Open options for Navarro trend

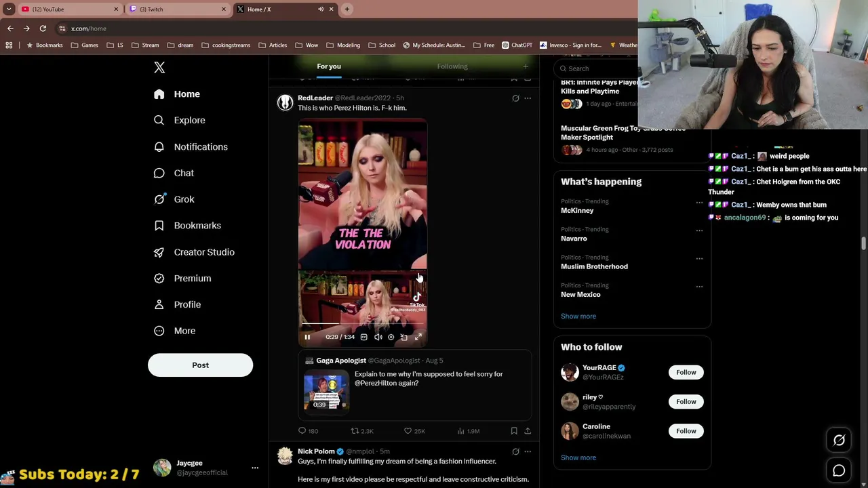(699, 230)
